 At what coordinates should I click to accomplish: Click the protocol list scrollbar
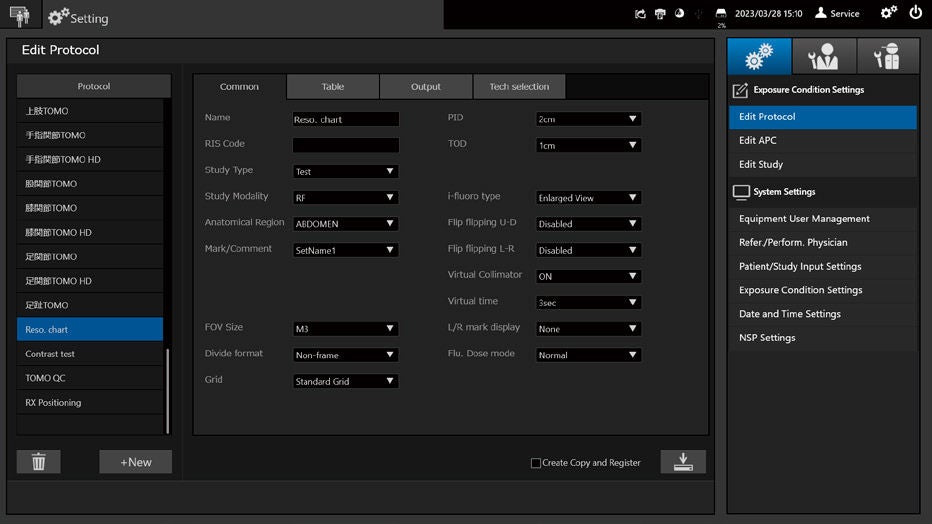(x=168, y=391)
